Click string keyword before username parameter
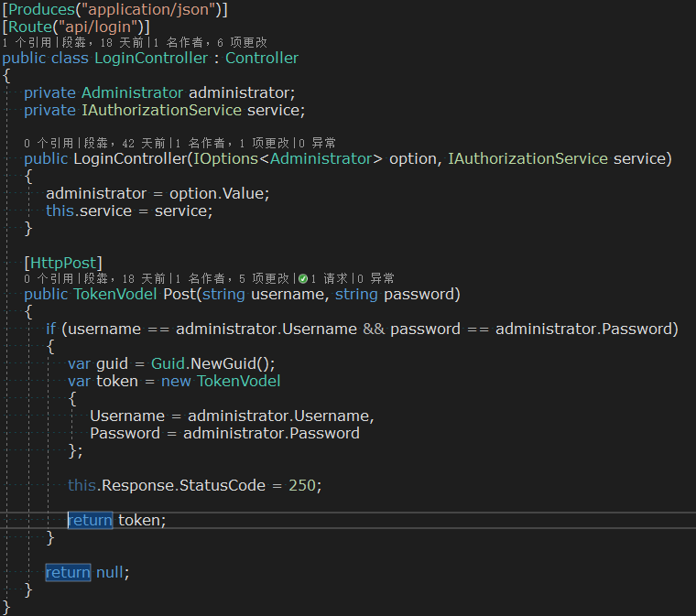 pyautogui.click(x=223, y=294)
